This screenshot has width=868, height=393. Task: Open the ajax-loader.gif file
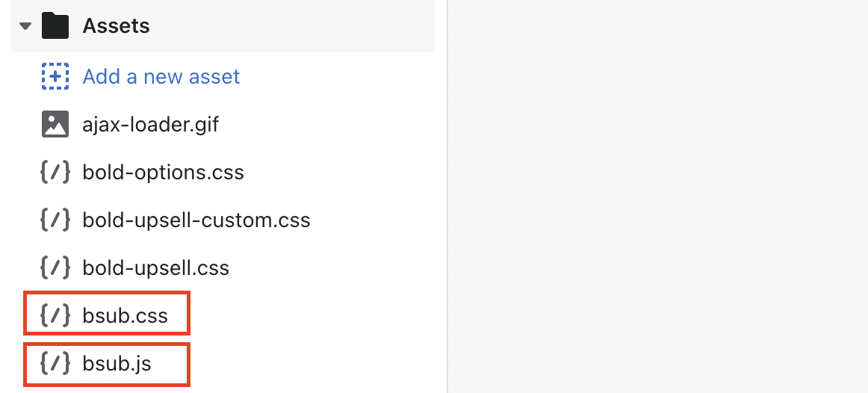[151, 125]
